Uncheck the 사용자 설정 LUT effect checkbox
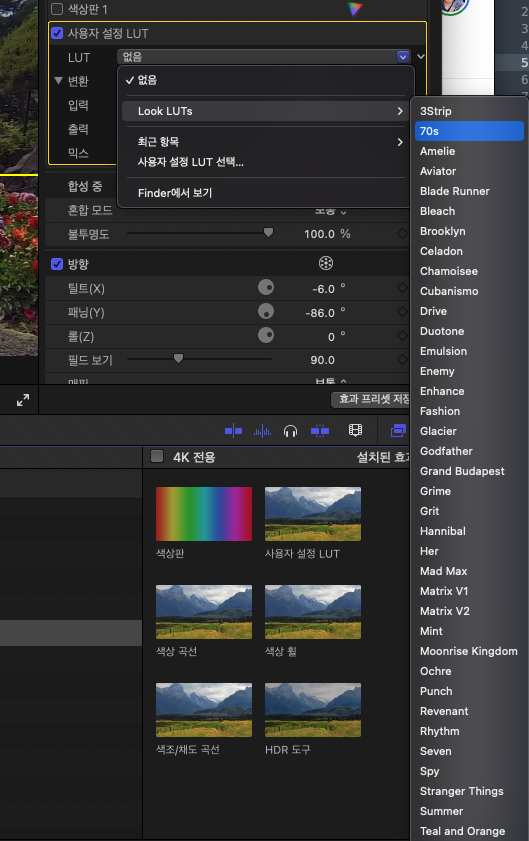Image resolution: width=529 pixels, height=841 pixels. pyautogui.click(x=57, y=33)
